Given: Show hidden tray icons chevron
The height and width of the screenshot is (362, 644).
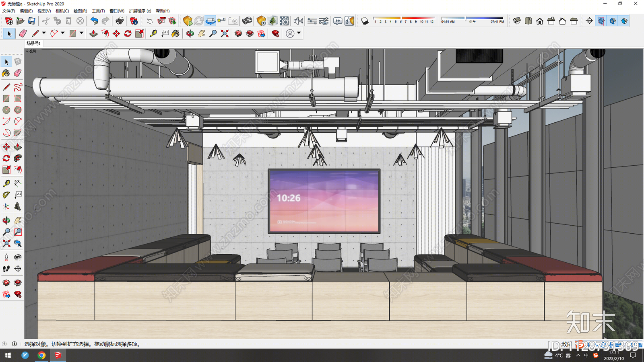Looking at the screenshot, I should 578,355.
